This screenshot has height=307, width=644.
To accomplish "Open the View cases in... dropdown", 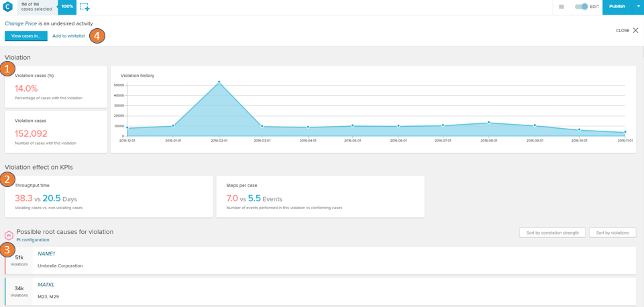I will pyautogui.click(x=25, y=36).
